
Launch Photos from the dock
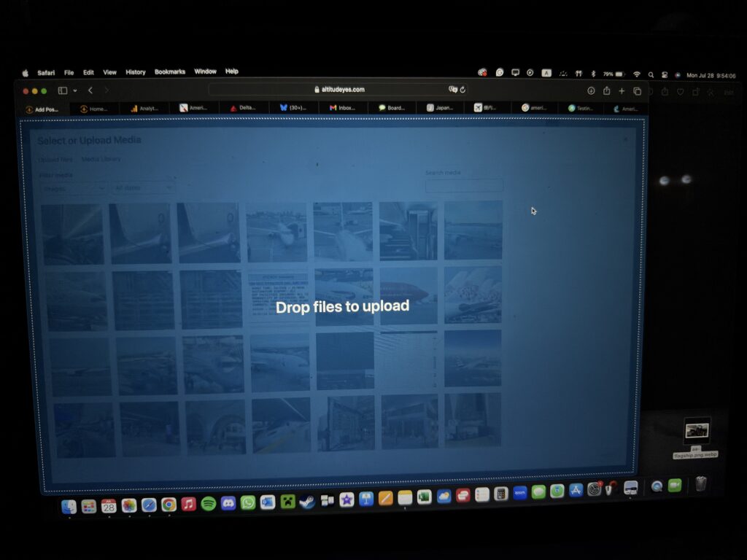point(128,505)
